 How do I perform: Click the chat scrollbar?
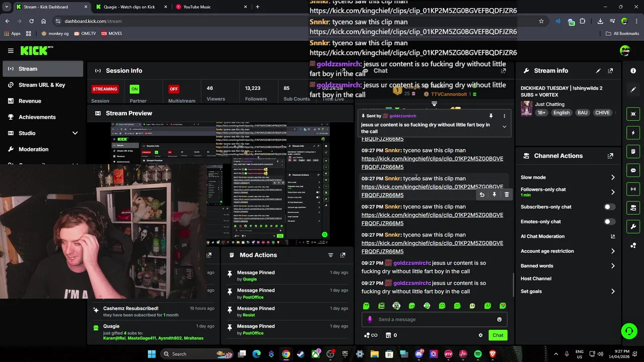513,285
